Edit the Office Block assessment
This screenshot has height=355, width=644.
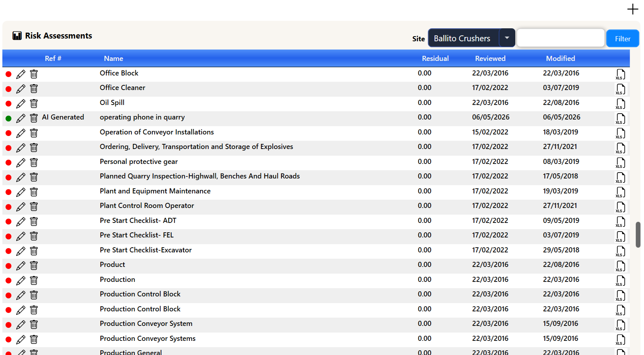click(x=21, y=74)
